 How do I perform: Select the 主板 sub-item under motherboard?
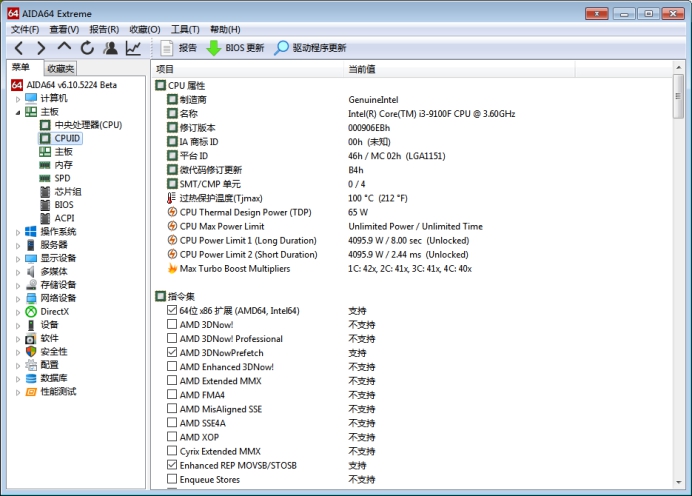click(x=56, y=151)
